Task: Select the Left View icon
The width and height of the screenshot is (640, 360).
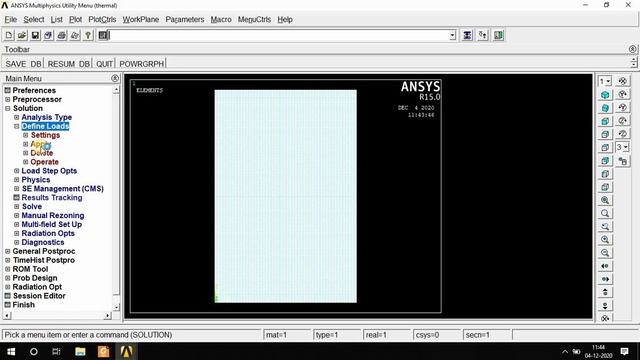Action: click(x=605, y=174)
